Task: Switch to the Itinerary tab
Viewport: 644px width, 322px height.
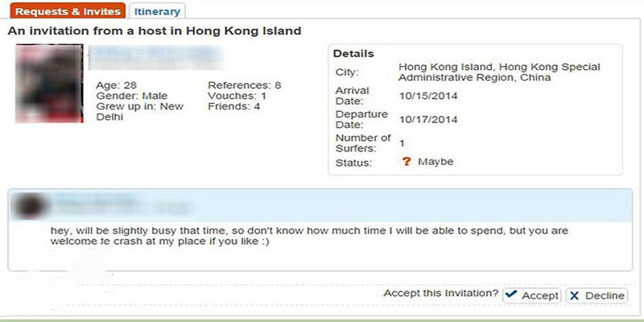Action: (157, 11)
